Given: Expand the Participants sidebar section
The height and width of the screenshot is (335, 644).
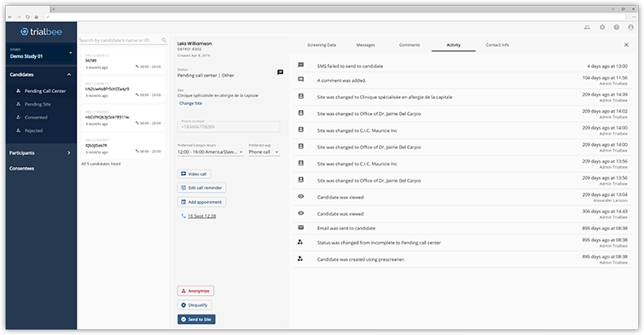Looking at the screenshot, I should click(69, 153).
